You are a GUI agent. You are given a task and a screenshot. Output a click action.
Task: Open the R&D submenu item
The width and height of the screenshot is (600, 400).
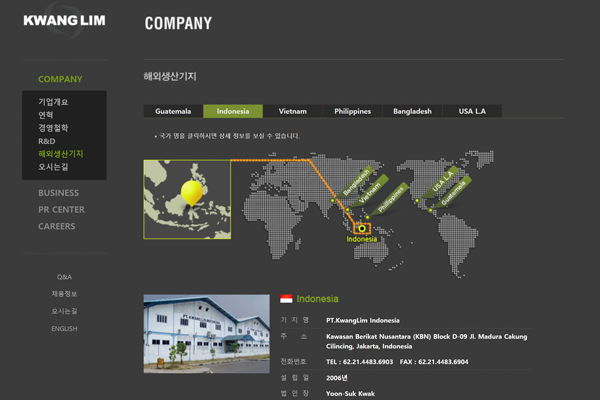coord(47,141)
